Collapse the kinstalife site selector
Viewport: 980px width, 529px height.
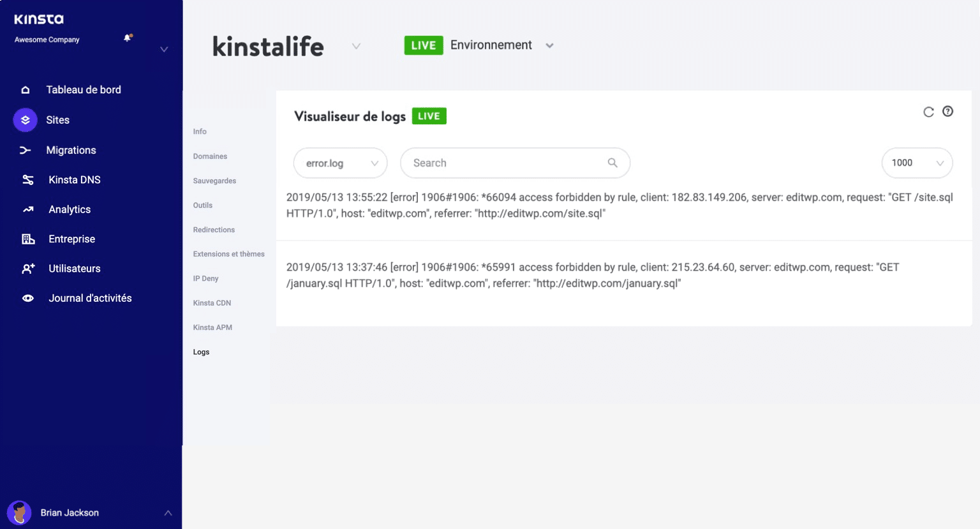355,45
